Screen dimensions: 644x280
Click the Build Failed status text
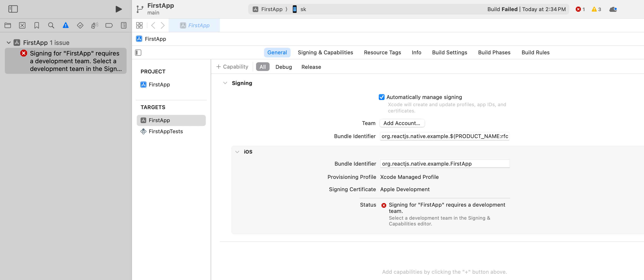tap(502, 9)
